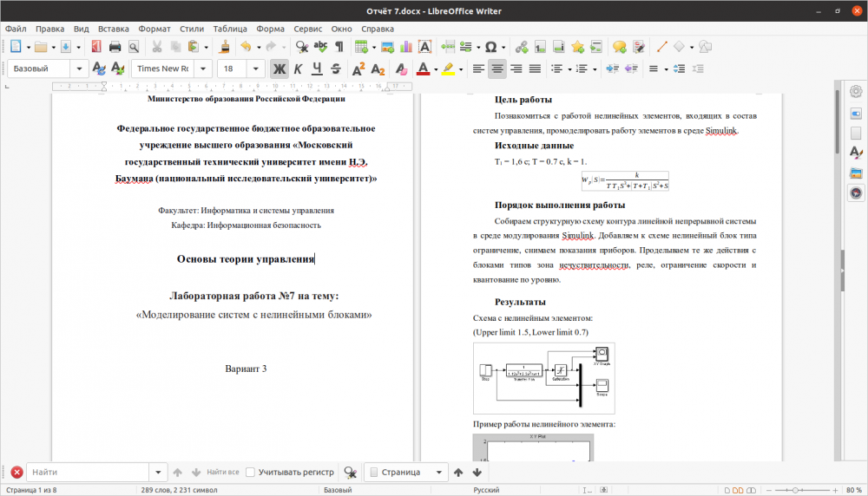Justify the paragraph text
868x496 pixels.
pos(535,69)
